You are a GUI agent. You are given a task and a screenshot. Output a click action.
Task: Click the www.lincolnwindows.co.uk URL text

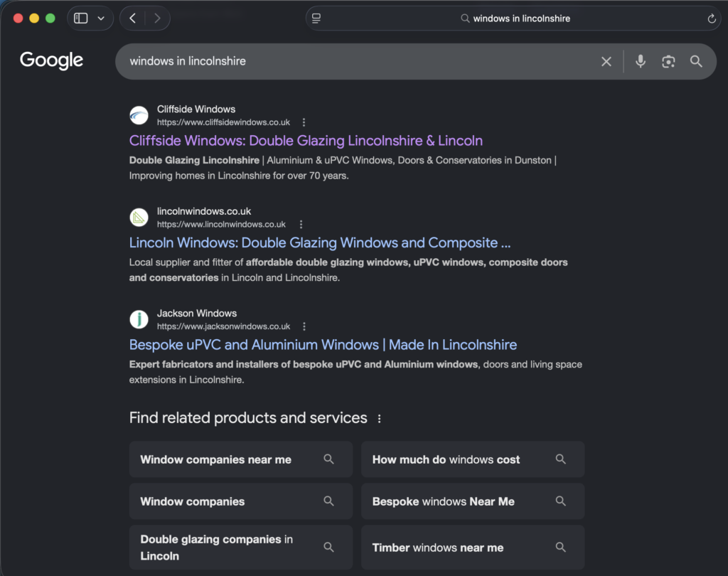click(x=221, y=225)
